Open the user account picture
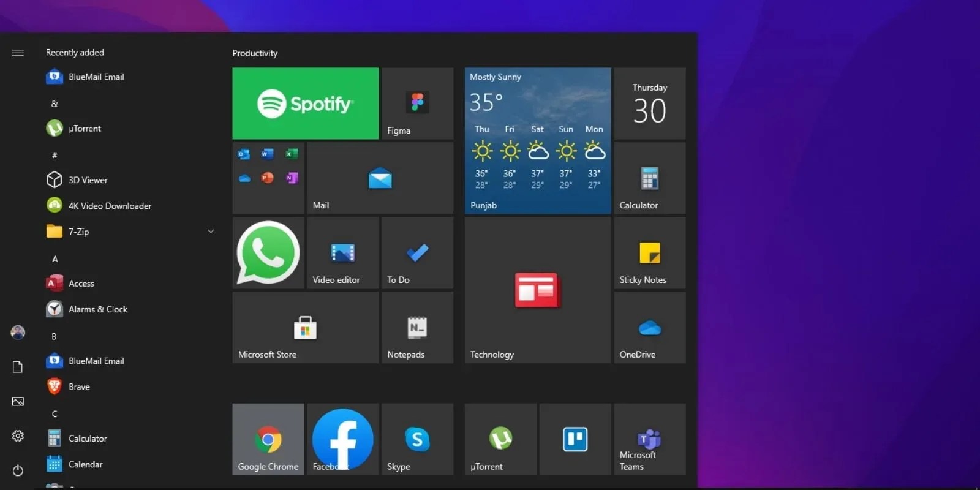 point(18,333)
